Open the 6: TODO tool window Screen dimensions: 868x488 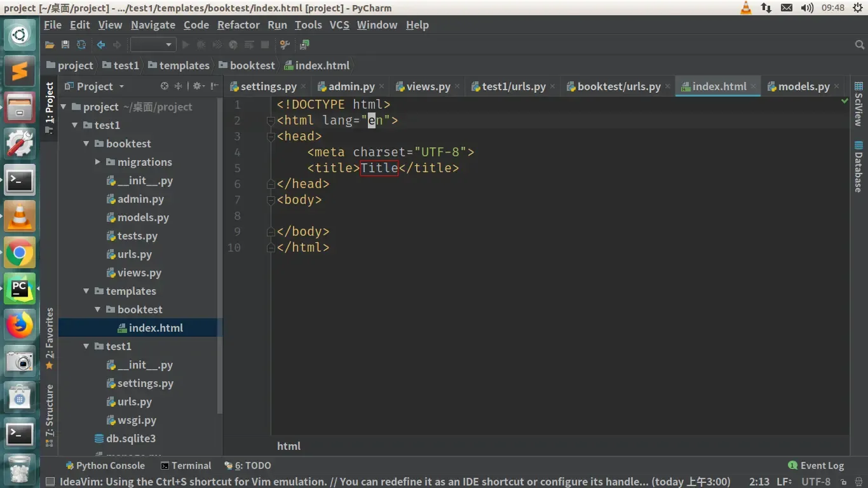[248, 466]
